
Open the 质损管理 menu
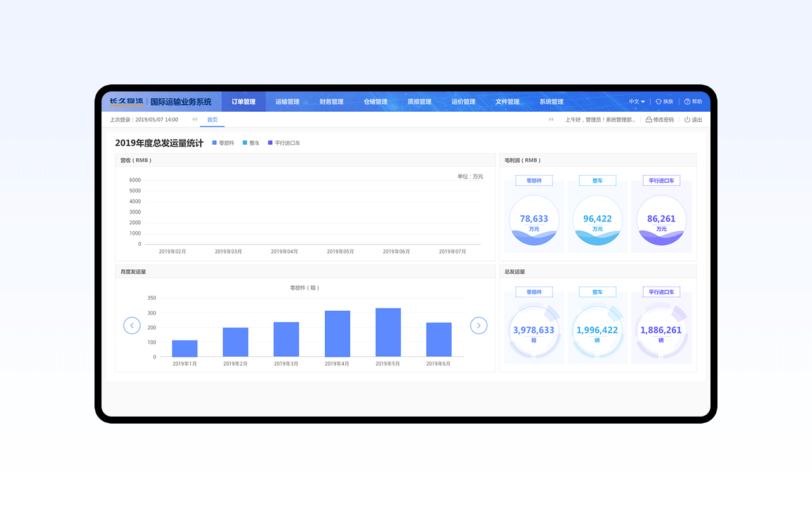pos(419,102)
